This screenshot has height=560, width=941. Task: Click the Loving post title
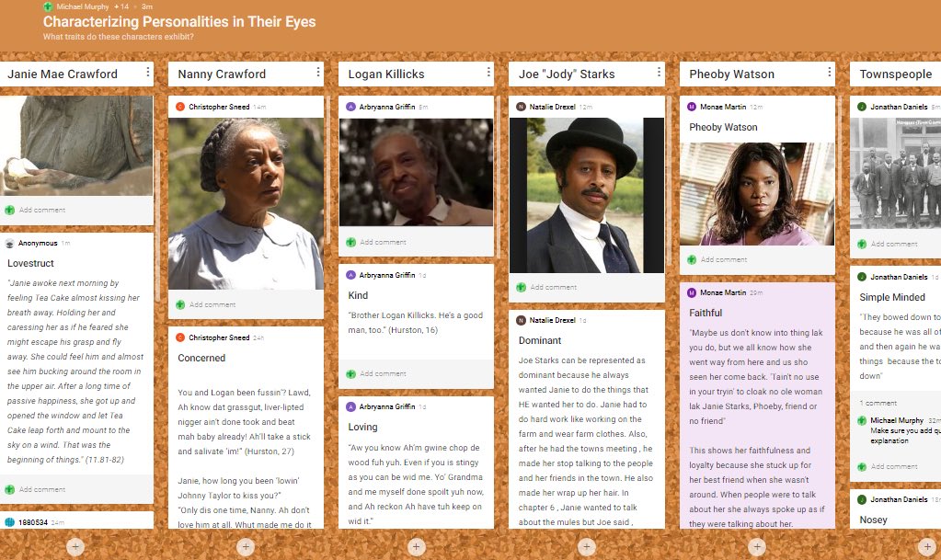(x=363, y=427)
